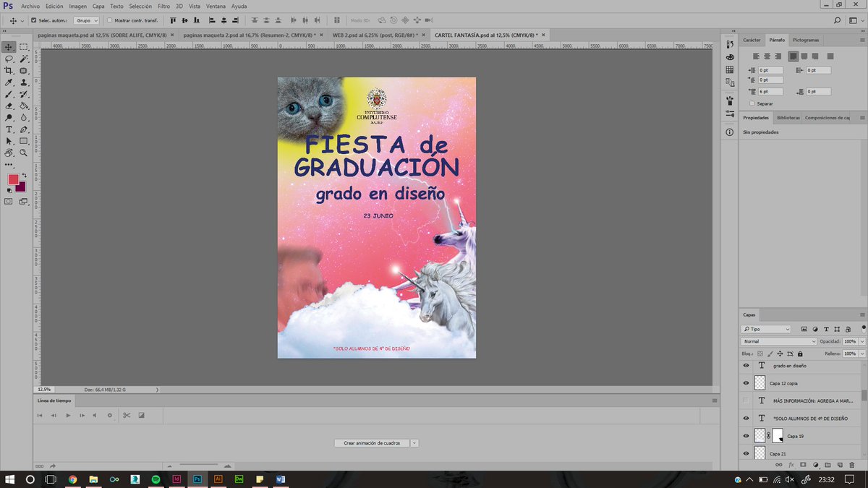Switch to the Bibliotecas tab
The image size is (868, 488).
point(788,117)
